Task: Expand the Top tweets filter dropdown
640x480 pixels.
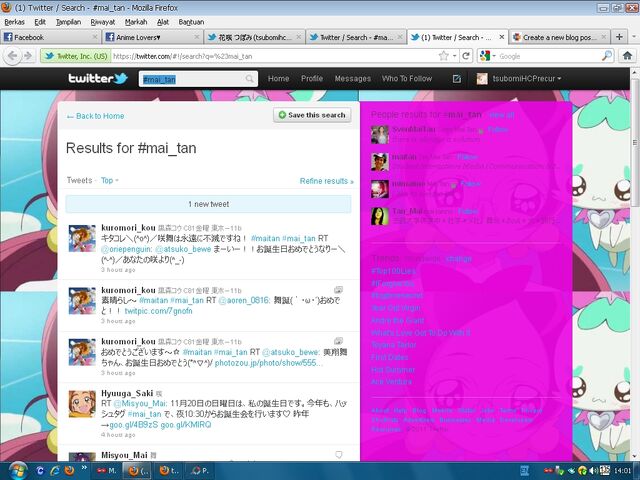Action: coord(109,180)
